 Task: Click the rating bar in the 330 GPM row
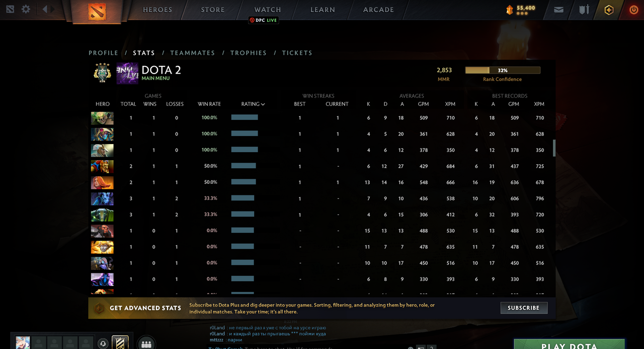pyautogui.click(x=243, y=278)
